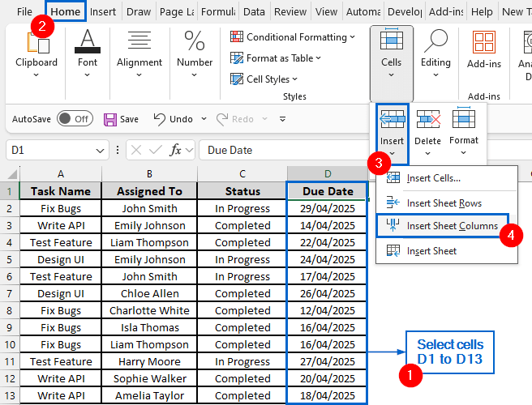Choose Insert Sheet Rows menu item
This screenshot has width=532, height=405.
[447, 202]
